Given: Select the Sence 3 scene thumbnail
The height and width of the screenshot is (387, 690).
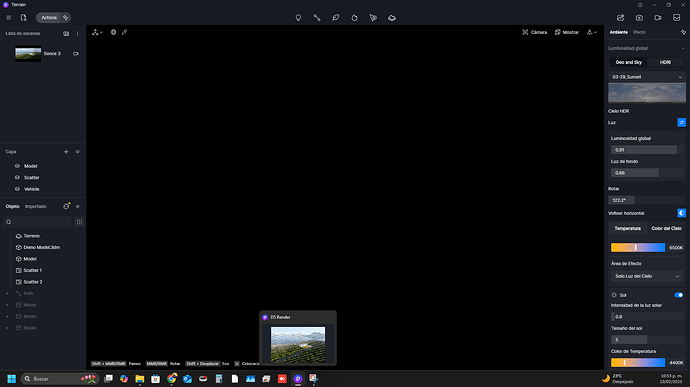Looking at the screenshot, I should pos(28,54).
